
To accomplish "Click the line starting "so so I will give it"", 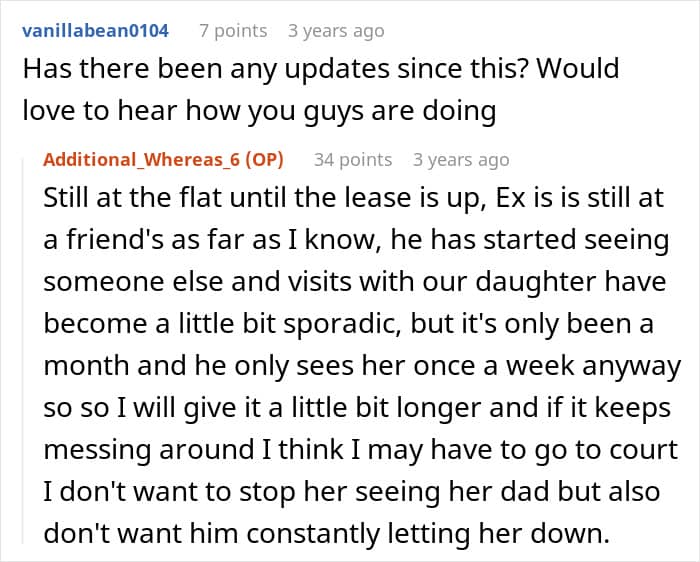I will pos(357,408).
